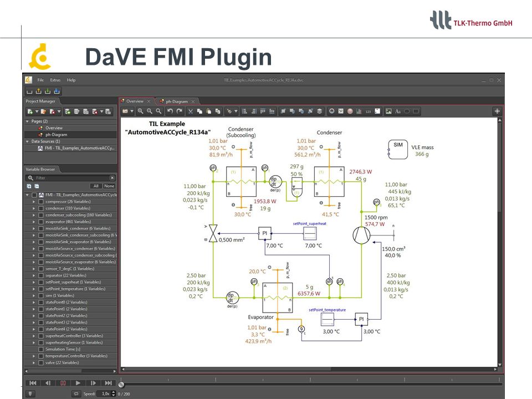Select All variables button
The width and height of the screenshot is (532, 399).
tap(96, 186)
